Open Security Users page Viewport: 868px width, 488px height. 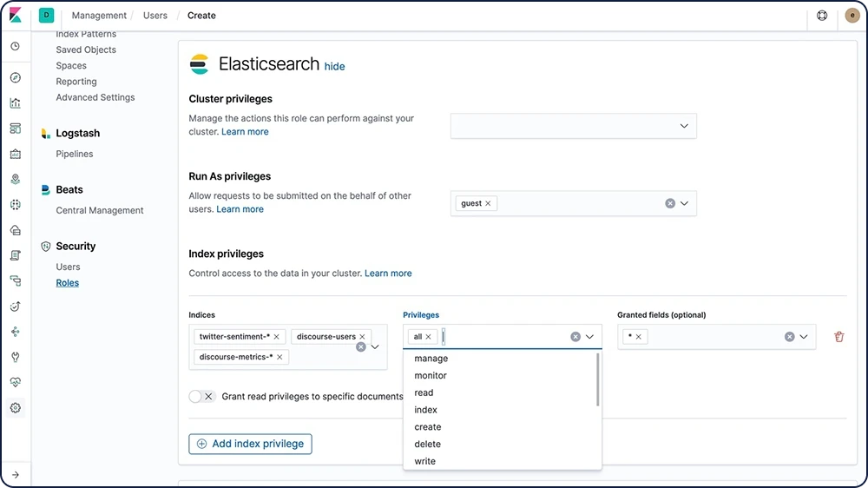coord(68,267)
